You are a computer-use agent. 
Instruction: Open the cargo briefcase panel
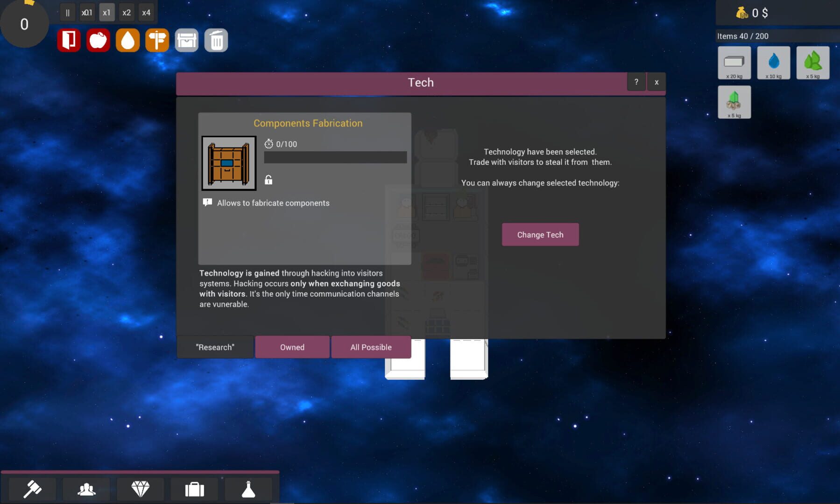[x=194, y=489]
